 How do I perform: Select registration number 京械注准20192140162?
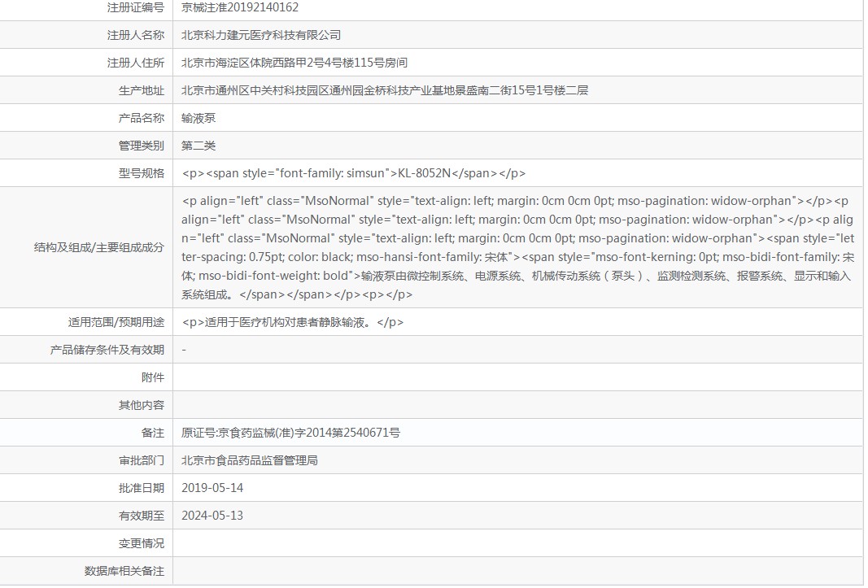240,8
